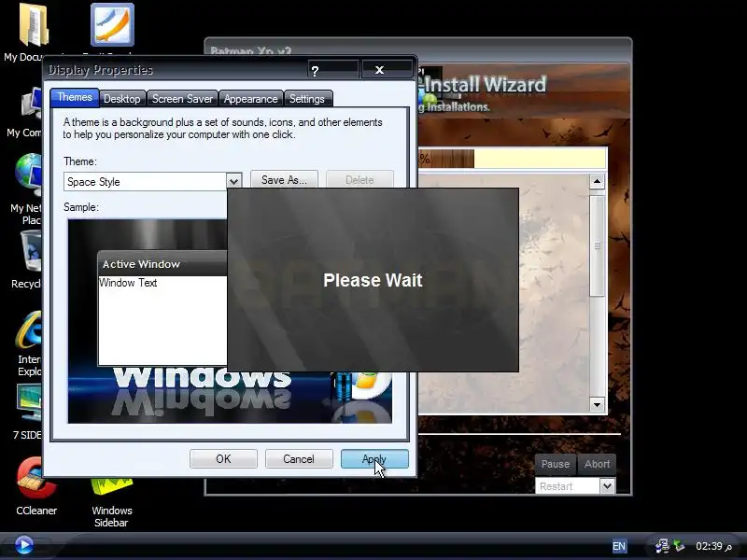Click OK in Display Properties
747x560 pixels.
tap(223, 459)
